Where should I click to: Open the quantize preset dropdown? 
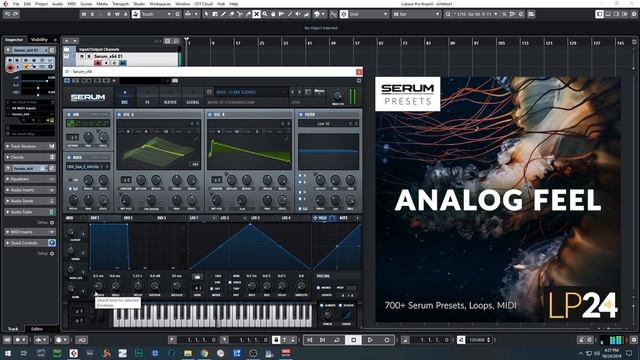476,14
